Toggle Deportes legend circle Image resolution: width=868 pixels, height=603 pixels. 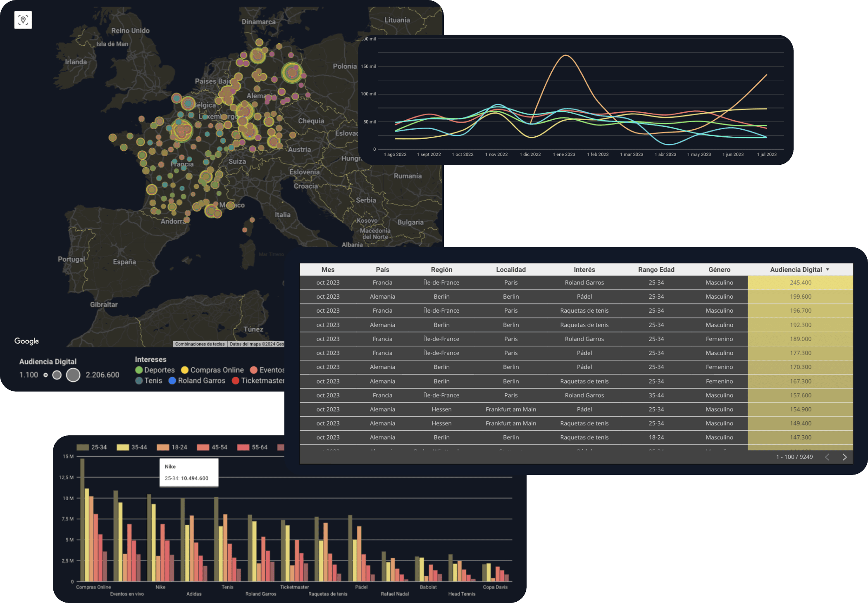coord(139,370)
